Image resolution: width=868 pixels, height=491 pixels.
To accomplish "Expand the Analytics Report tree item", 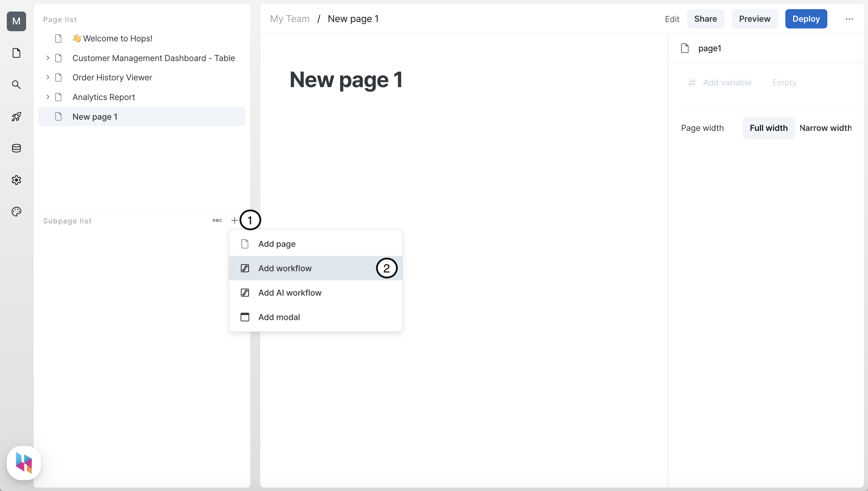I will [48, 97].
